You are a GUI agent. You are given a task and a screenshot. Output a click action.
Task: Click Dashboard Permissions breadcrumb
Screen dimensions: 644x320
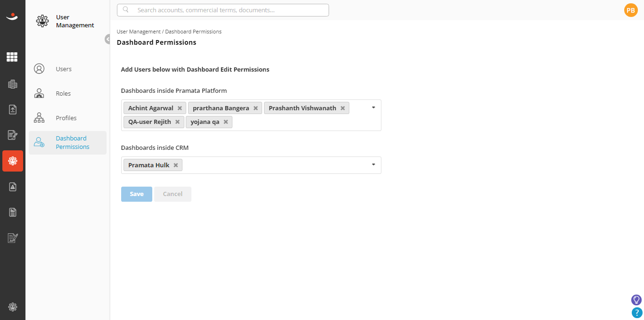193,32
